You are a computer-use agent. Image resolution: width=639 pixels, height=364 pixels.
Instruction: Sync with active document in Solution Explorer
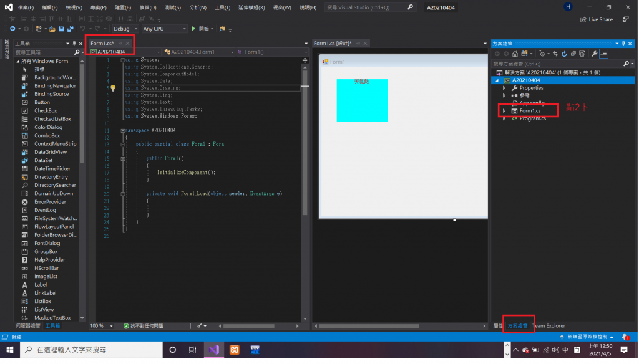pos(555,54)
